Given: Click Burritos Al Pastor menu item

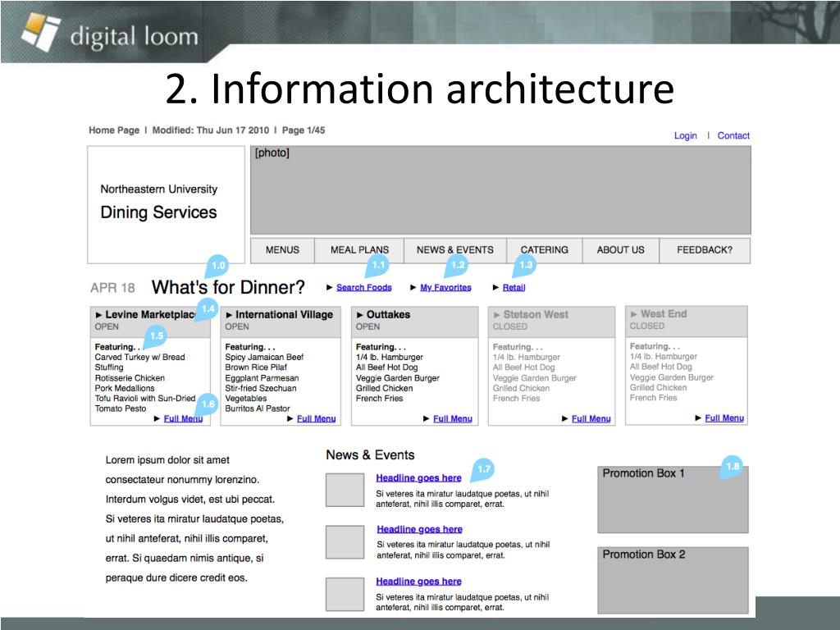Looking at the screenshot, I should point(257,409).
